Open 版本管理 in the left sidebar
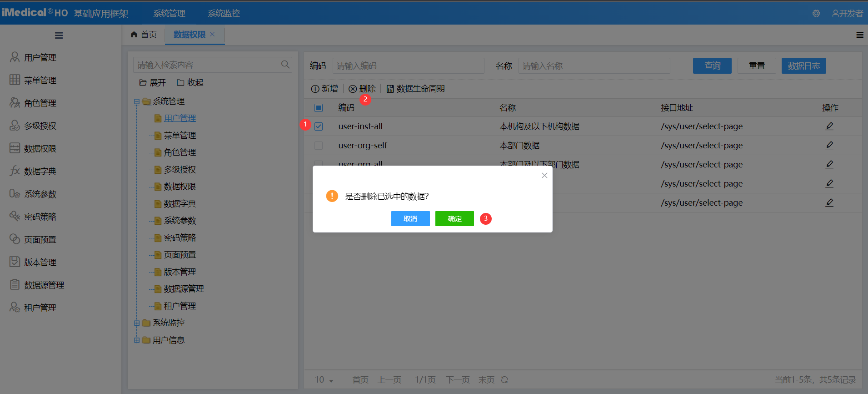Image resolution: width=868 pixels, height=394 pixels. point(40,262)
